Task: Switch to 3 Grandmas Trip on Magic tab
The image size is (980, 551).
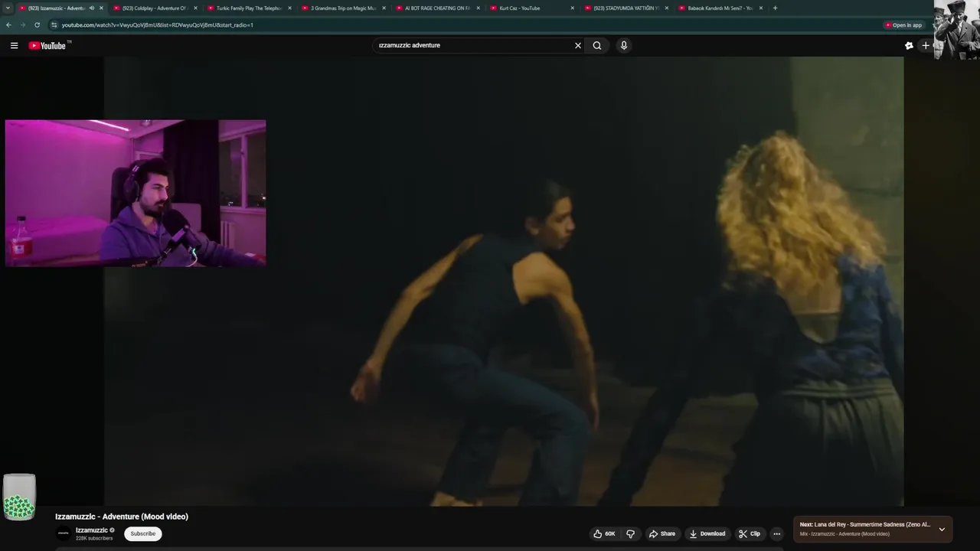Action: 344,8
